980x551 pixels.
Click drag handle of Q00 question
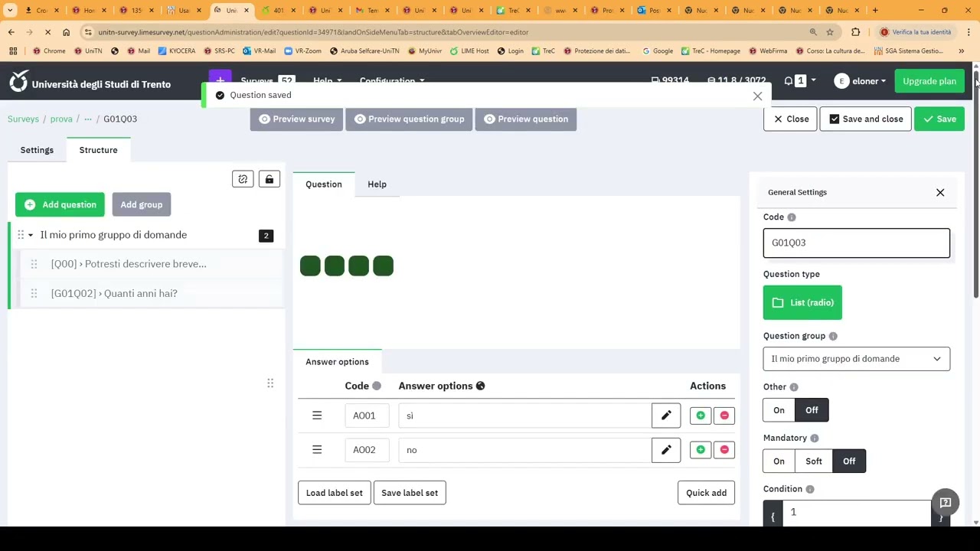coord(34,264)
